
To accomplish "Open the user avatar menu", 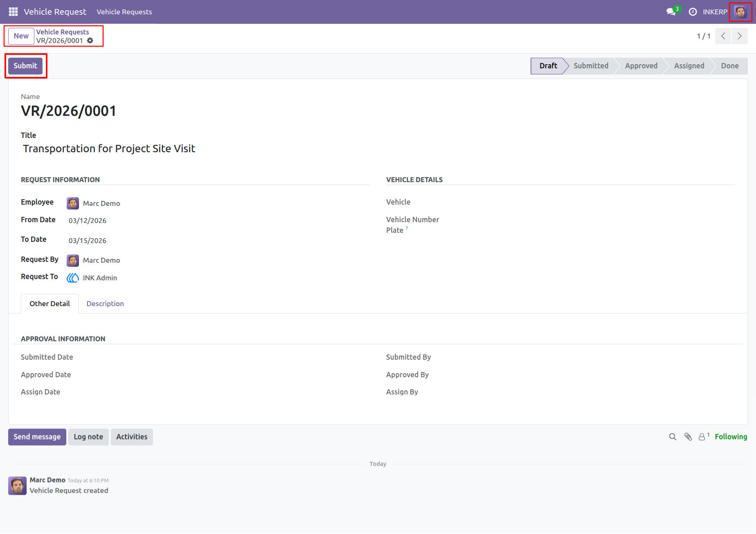I will point(740,12).
